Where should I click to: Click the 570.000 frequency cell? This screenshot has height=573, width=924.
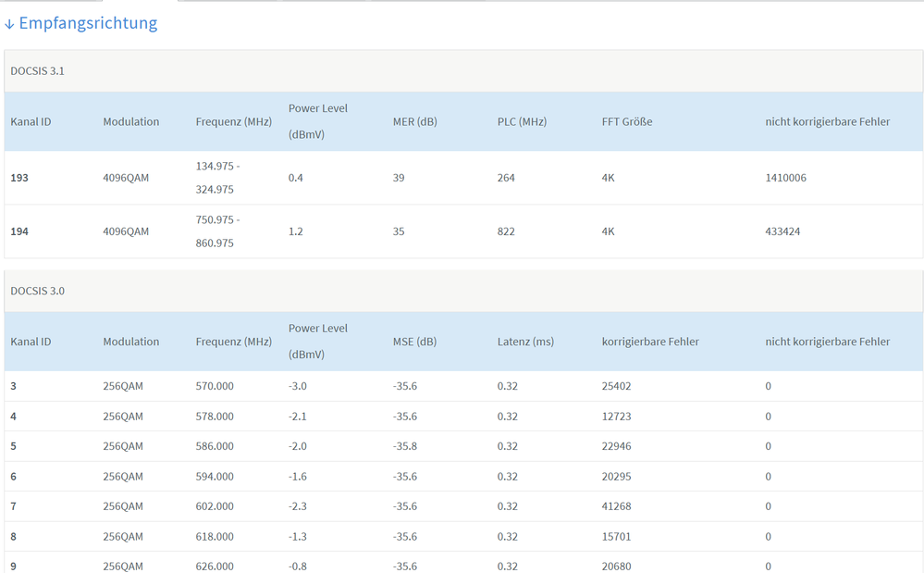point(215,386)
